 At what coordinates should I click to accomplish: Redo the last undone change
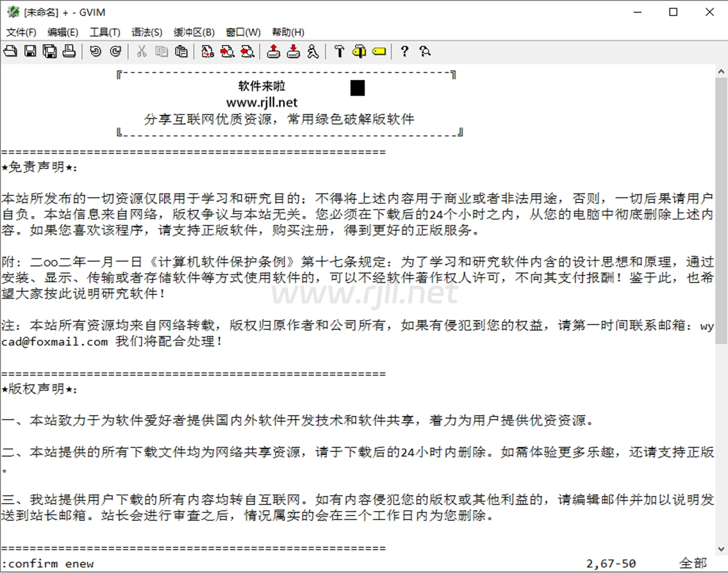pos(115,52)
